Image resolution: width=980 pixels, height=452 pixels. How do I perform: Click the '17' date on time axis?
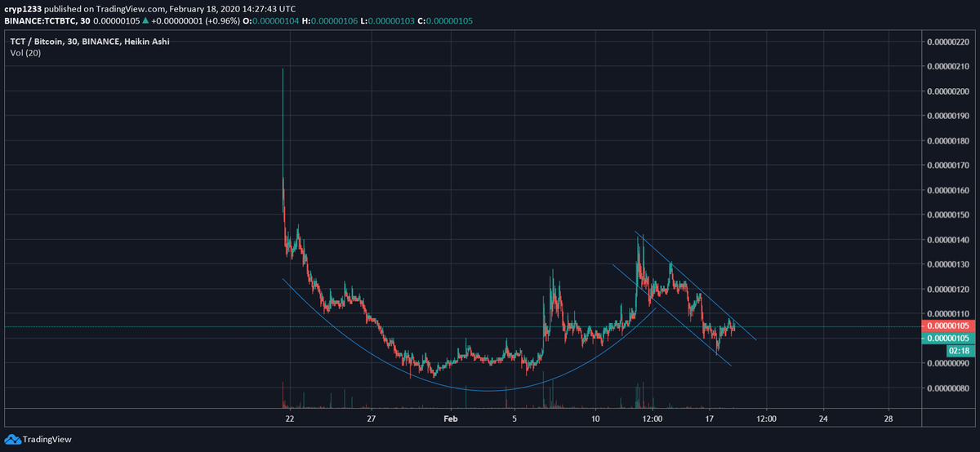710,418
